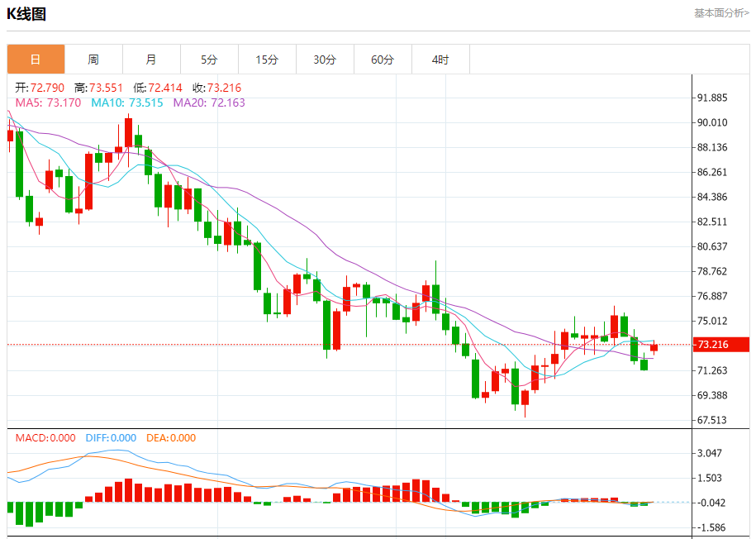Click the 76.887 price axis label
The width and height of the screenshot is (756, 539).
click(712, 296)
